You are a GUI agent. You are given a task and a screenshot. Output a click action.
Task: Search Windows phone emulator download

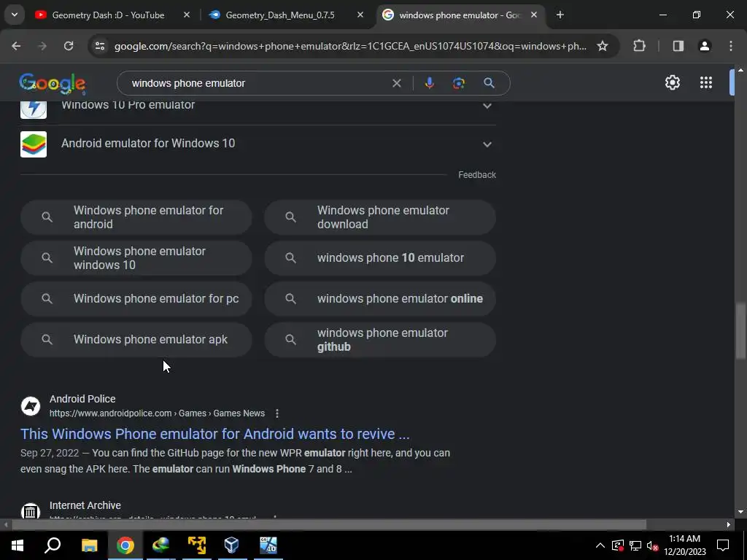[x=380, y=217]
